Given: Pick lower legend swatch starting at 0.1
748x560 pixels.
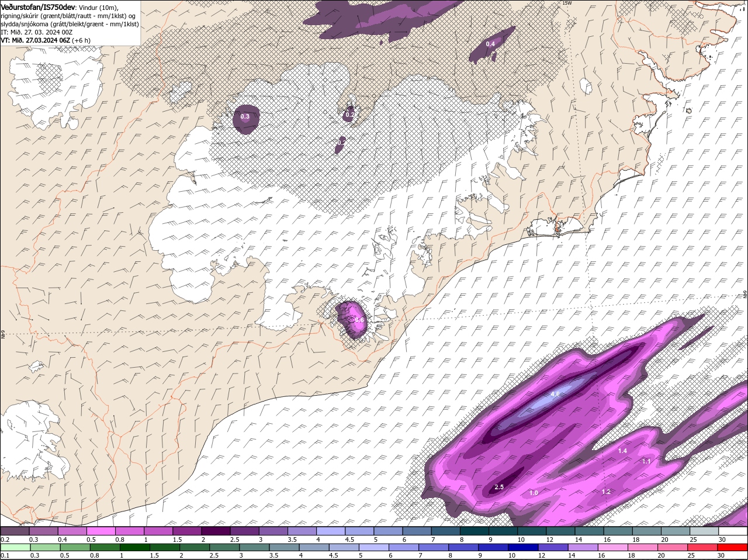Looking at the screenshot, I should pos(15,547).
